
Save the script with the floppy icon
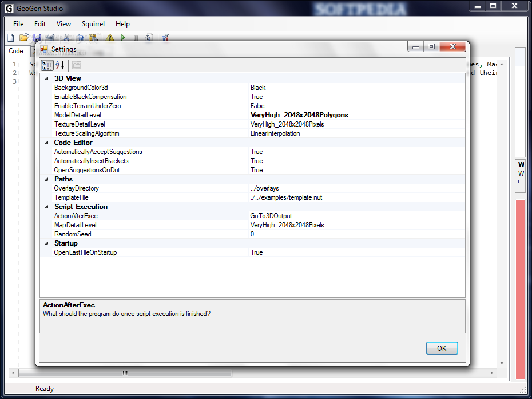coord(37,37)
